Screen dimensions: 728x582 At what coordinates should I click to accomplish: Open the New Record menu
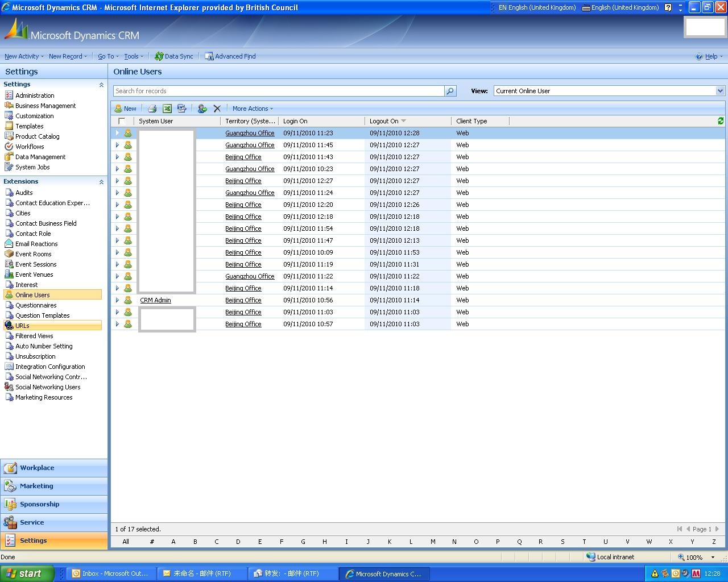tap(68, 56)
